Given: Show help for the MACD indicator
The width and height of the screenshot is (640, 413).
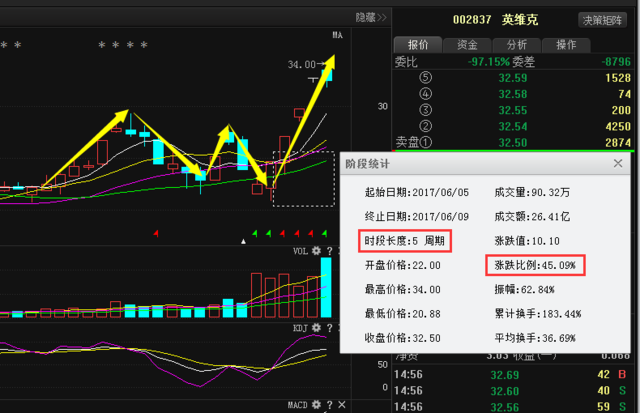Looking at the screenshot, I should tap(329, 404).
